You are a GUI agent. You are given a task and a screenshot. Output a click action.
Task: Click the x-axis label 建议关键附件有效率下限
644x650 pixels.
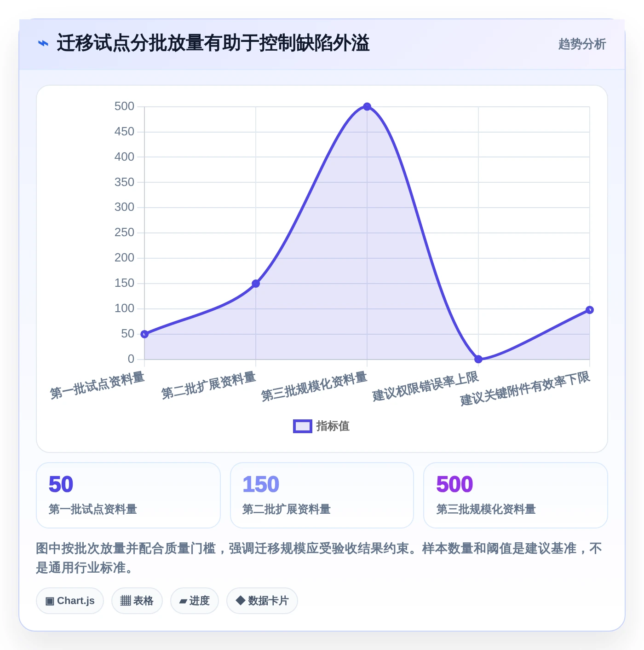pyautogui.click(x=525, y=389)
